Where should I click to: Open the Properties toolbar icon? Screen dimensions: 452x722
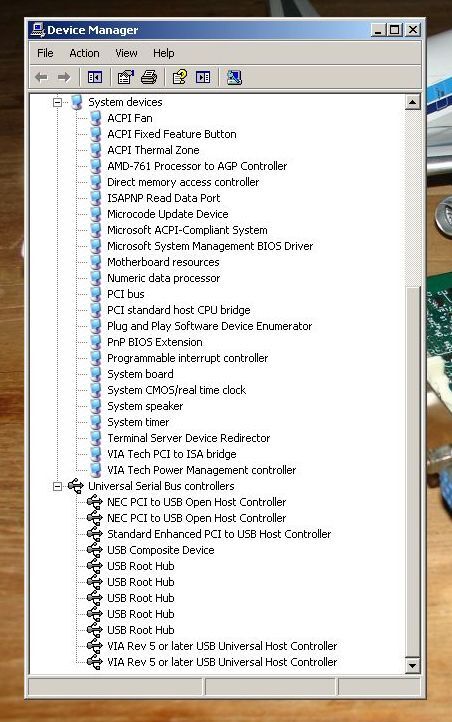click(125, 77)
